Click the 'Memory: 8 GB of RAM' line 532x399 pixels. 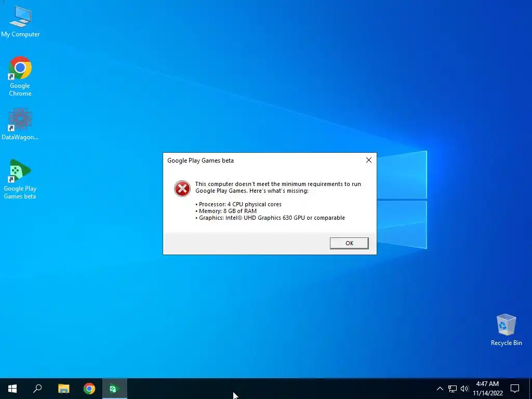pyautogui.click(x=226, y=211)
